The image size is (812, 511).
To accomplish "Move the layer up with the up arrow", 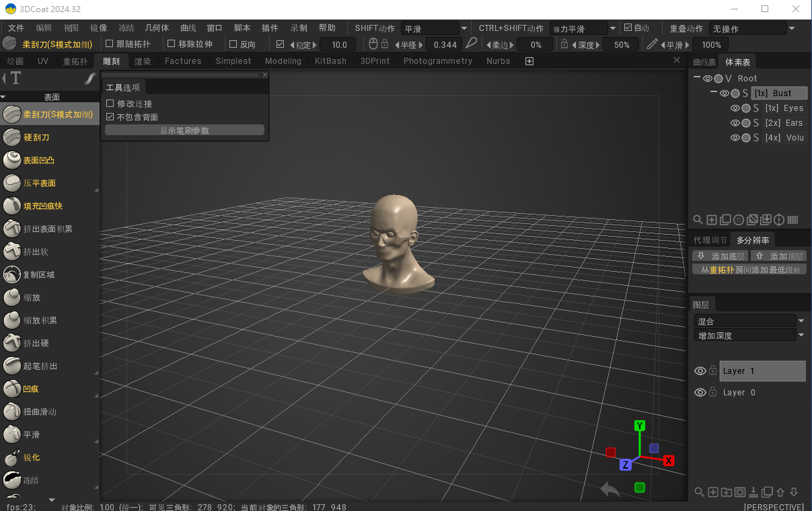I will click(x=780, y=492).
